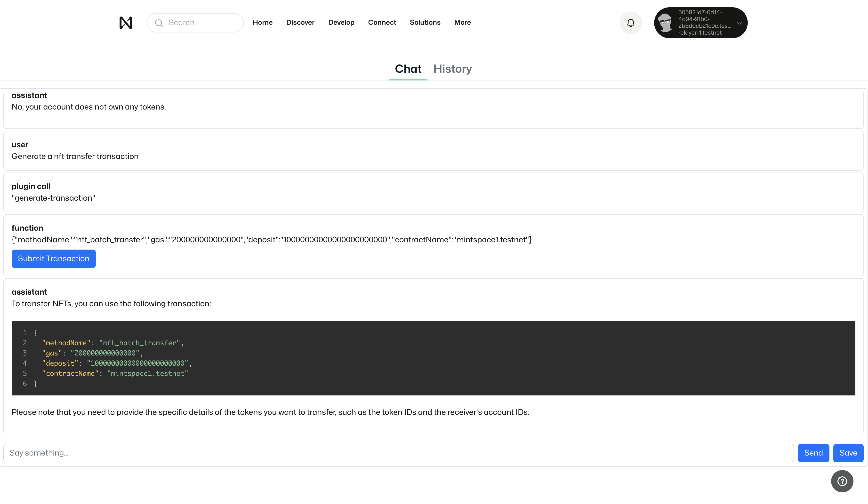868x504 pixels.
Task: Open the Solutions menu
Action: (x=425, y=22)
